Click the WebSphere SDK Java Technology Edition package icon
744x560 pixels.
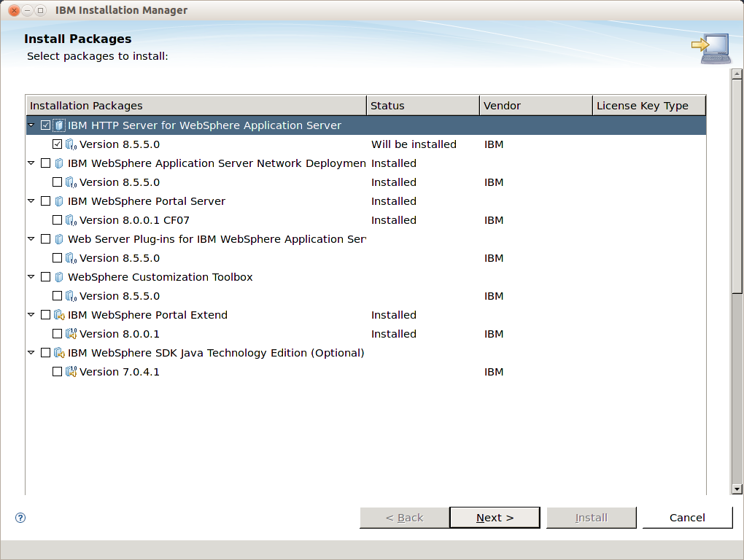(x=59, y=353)
